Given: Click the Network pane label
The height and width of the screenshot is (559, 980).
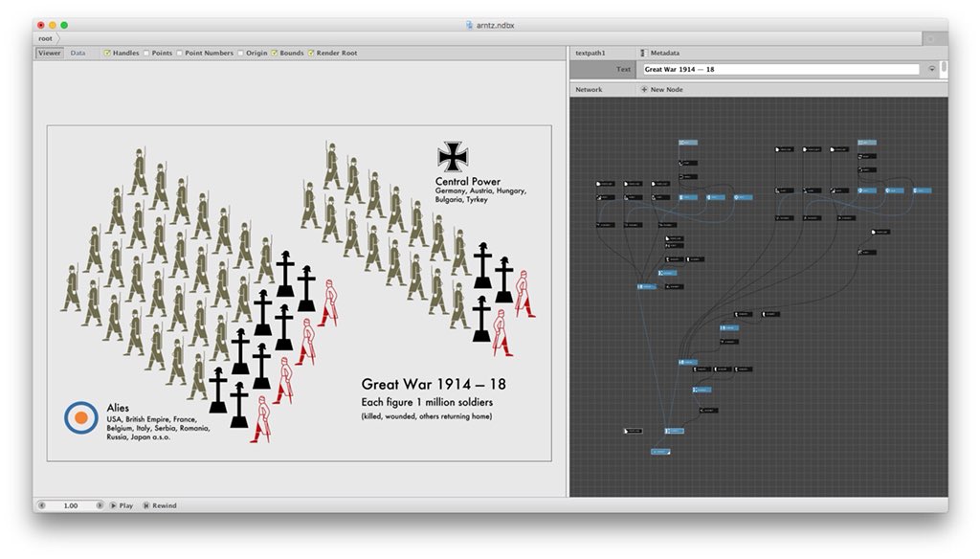Looking at the screenshot, I should pyautogui.click(x=589, y=89).
